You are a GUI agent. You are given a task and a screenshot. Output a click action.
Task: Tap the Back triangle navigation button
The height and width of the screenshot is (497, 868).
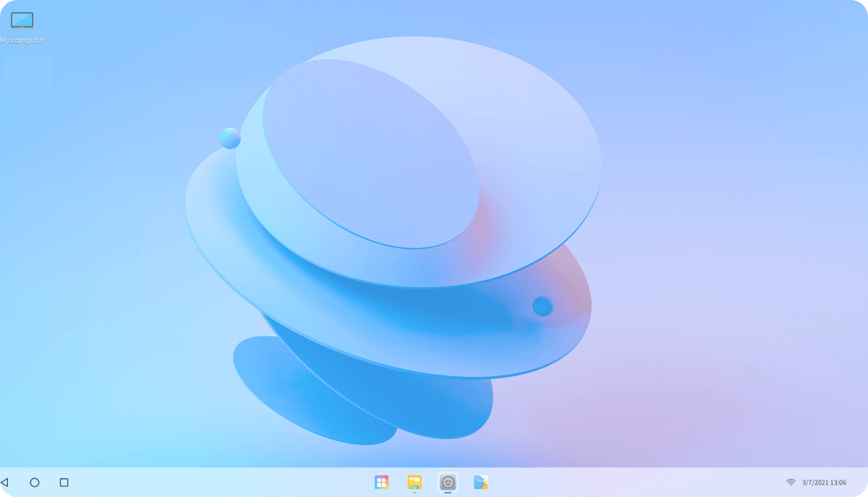(5, 482)
